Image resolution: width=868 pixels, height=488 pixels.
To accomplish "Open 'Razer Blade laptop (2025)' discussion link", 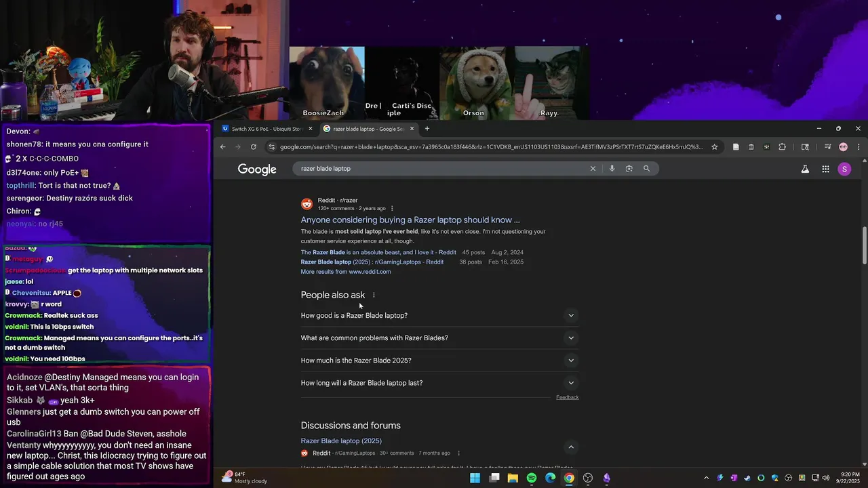I will pyautogui.click(x=341, y=441).
